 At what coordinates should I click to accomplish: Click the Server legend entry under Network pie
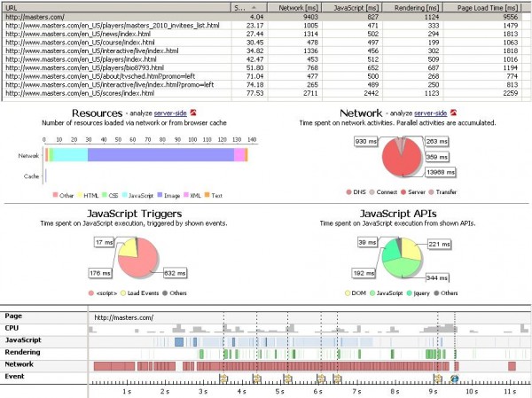tap(413, 192)
